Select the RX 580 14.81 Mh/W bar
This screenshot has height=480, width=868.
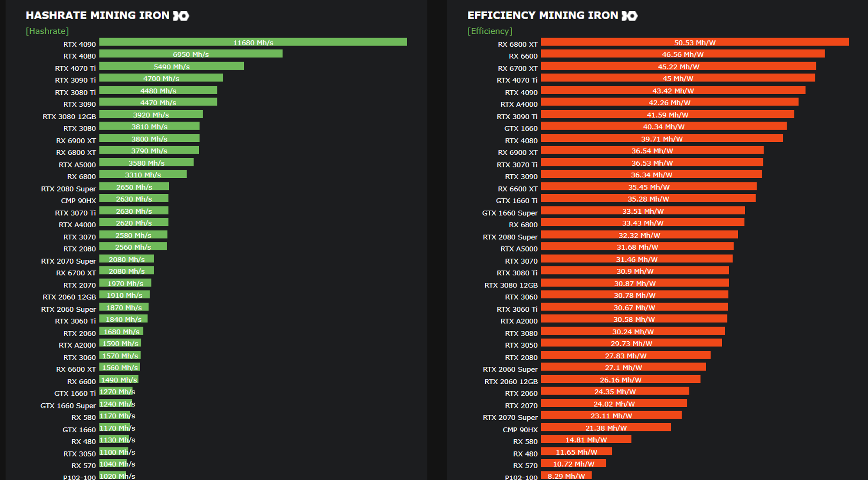tap(586, 439)
